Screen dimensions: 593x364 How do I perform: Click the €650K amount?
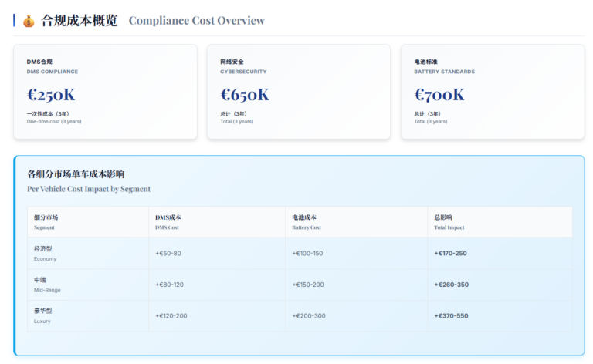[245, 95]
